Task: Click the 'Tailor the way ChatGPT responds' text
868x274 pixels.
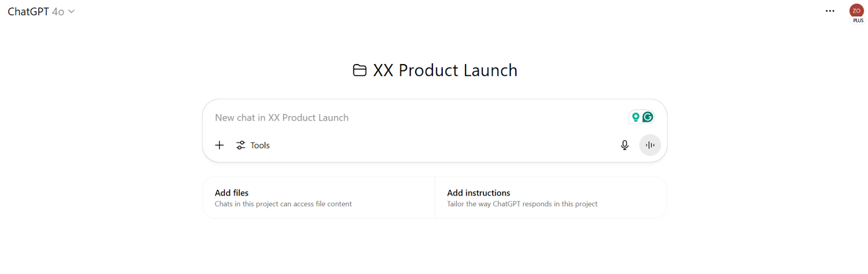Action: click(522, 204)
